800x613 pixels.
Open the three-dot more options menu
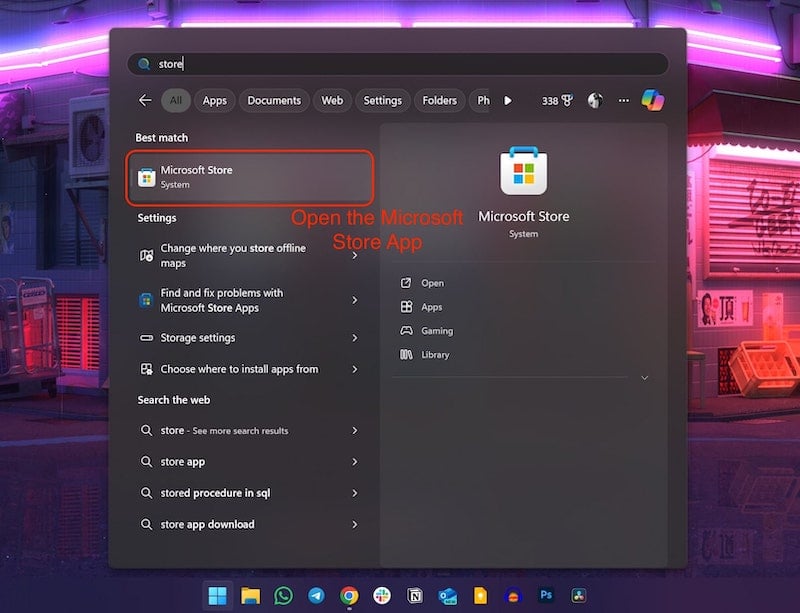(623, 101)
